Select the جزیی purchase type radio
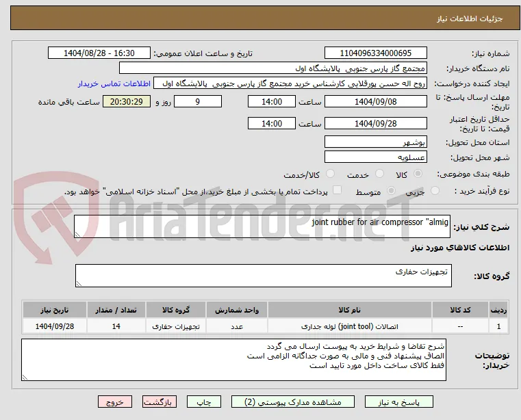This screenshot has height=420, width=521. (435, 191)
